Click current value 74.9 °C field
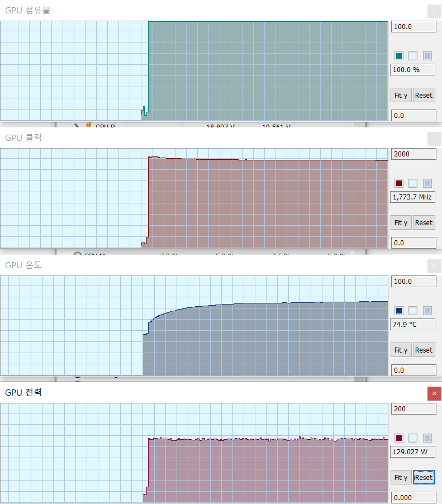The width and height of the screenshot is (442, 504). (413, 324)
